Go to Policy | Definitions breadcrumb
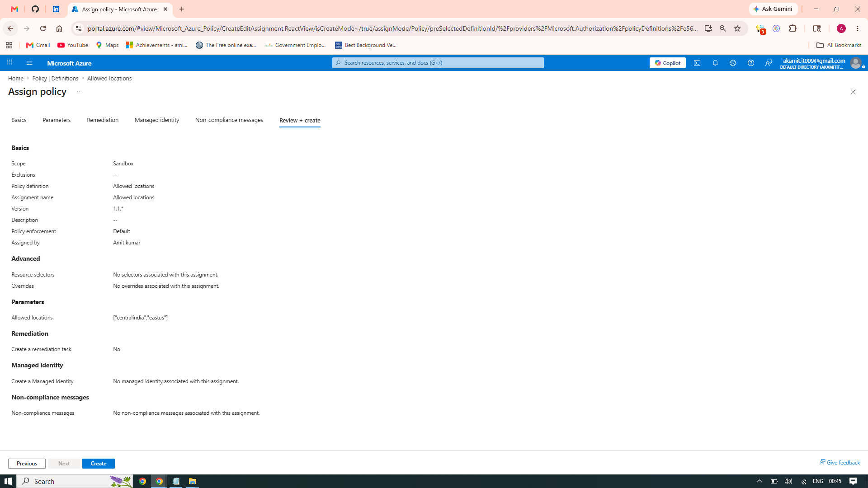Viewport: 868px width, 488px height. (55, 78)
